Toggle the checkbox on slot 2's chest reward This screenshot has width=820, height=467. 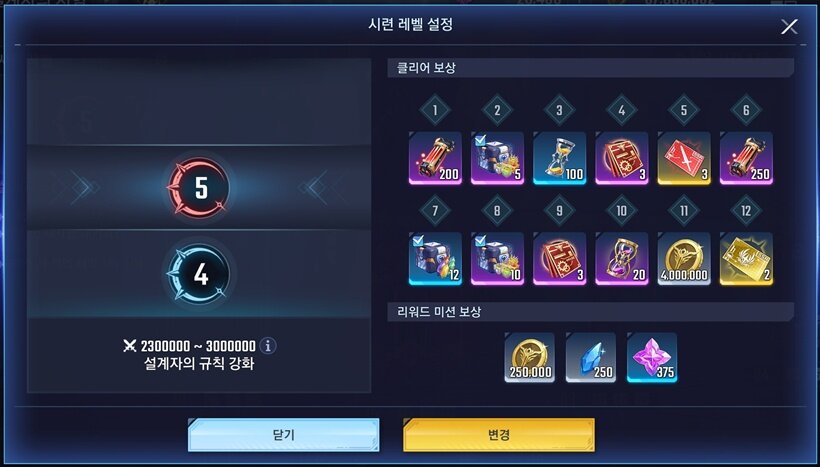(x=480, y=140)
